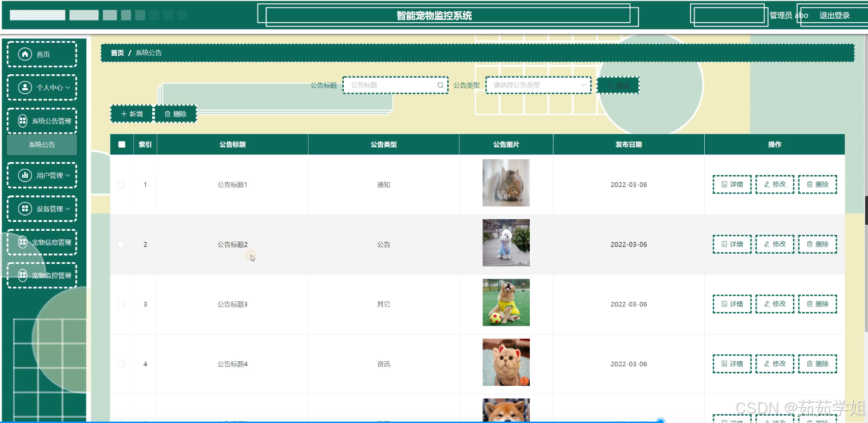Click the orange cat thumbnail in row 4
The height and width of the screenshot is (423, 868).
point(506,363)
